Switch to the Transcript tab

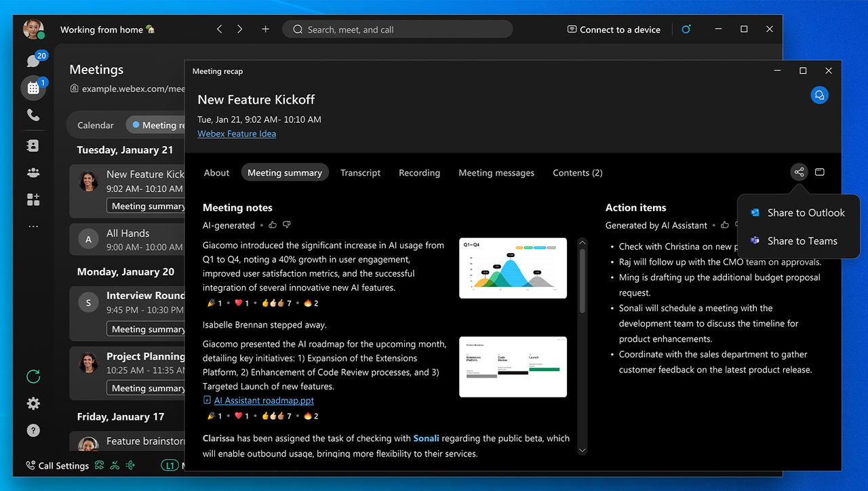(360, 173)
